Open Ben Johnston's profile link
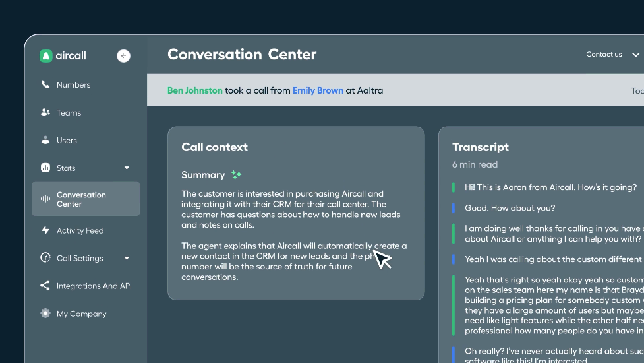644x363 pixels. 194,90
